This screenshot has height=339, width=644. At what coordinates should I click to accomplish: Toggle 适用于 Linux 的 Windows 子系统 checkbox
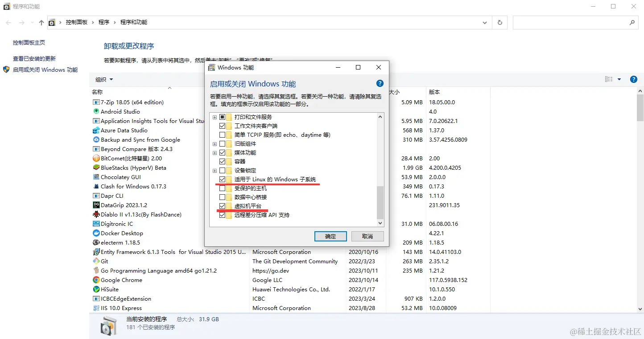223,179
